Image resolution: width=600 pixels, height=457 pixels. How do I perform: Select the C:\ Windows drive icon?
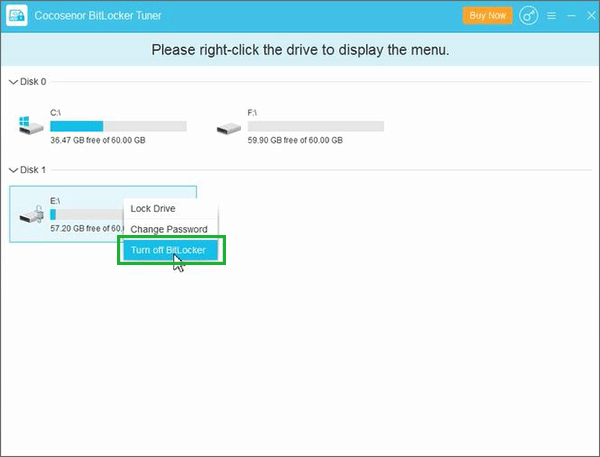pos(31,126)
